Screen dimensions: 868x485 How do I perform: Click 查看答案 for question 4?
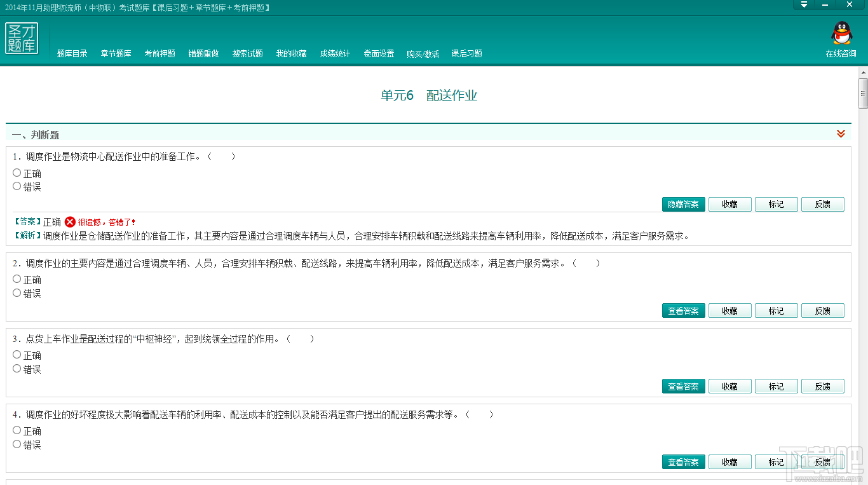[x=684, y=462]
